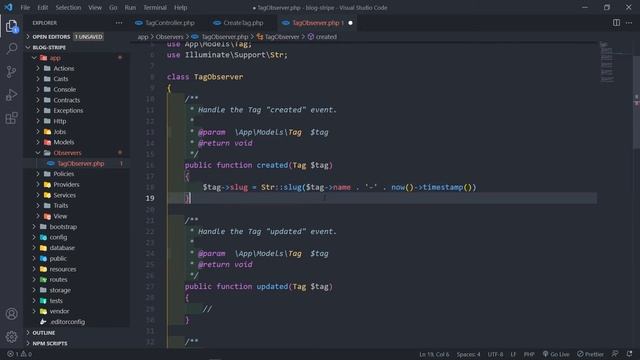Change indentation via Spaces: 4
This screenshot has width=640, height=360.
(x=468, y=354)
